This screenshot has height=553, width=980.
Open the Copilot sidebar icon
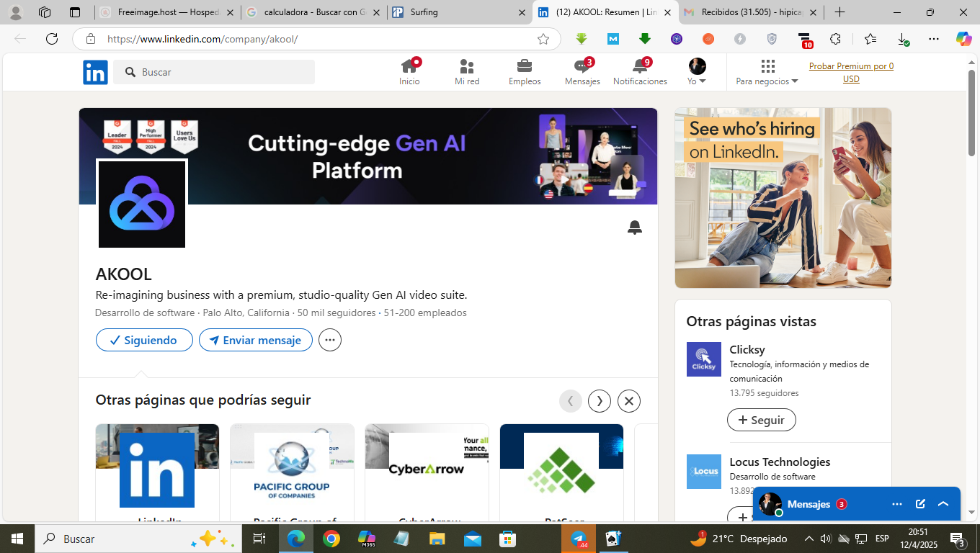963,39
